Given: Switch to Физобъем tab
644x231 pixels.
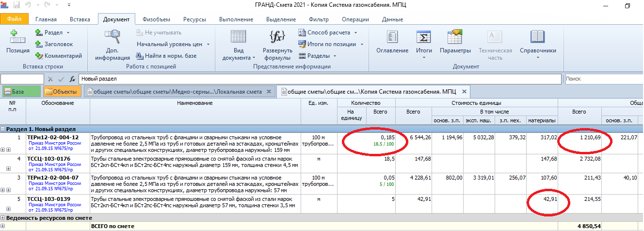Looking at the screenshot, I should tap(156, 19).
